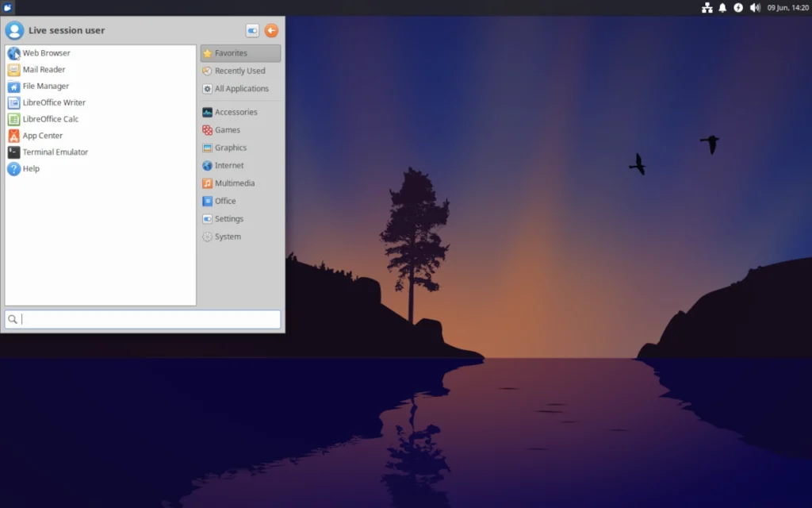Open notifications bell in panel
812x508 pixels.
722,8
